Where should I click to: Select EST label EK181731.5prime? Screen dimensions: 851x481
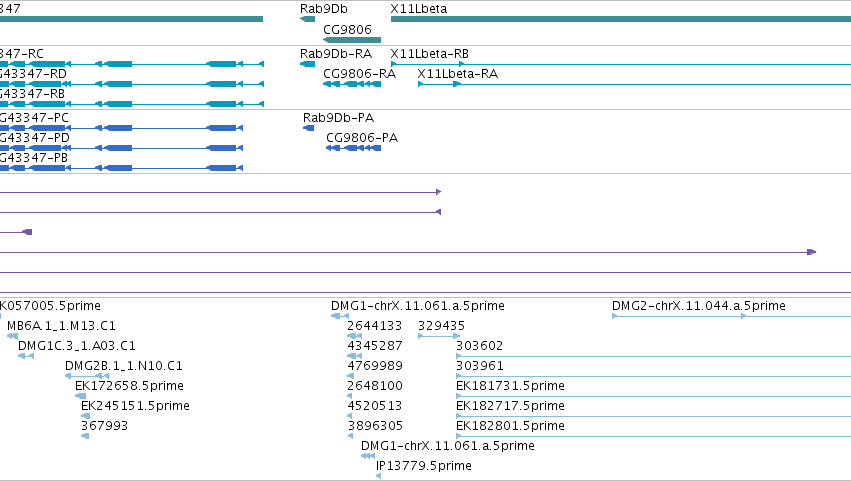coord(510,387)
